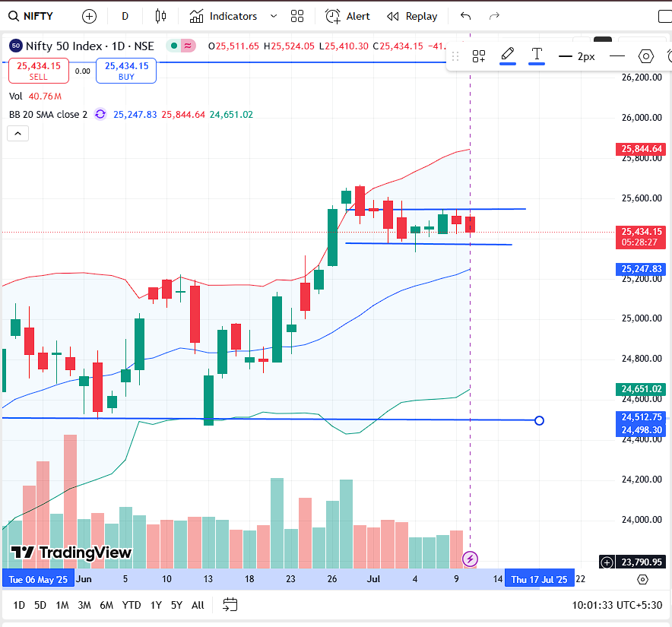This screenshot has width=672, height=627.
Task: Select the 1M date range
Action: (x=62, y=605)
